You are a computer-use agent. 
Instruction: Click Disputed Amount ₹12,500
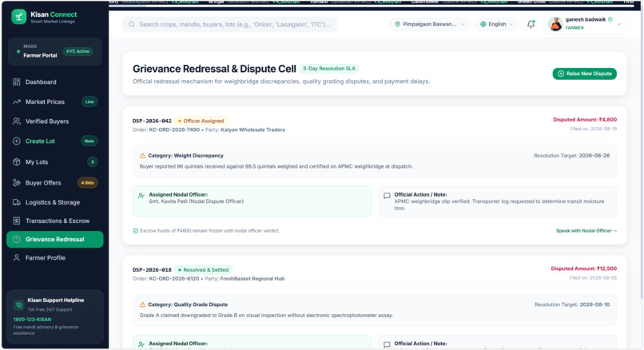pyautogui.click(x=583, y=268)
